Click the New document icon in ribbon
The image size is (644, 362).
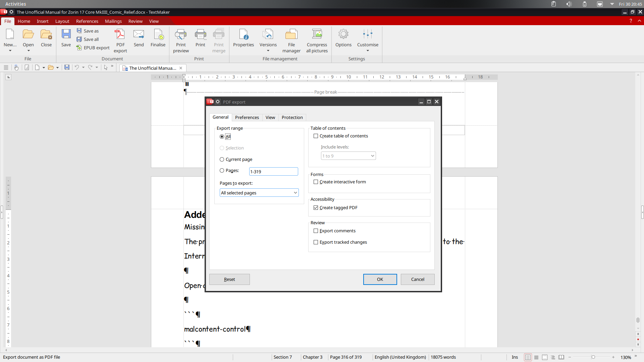[x=10, y=35]
